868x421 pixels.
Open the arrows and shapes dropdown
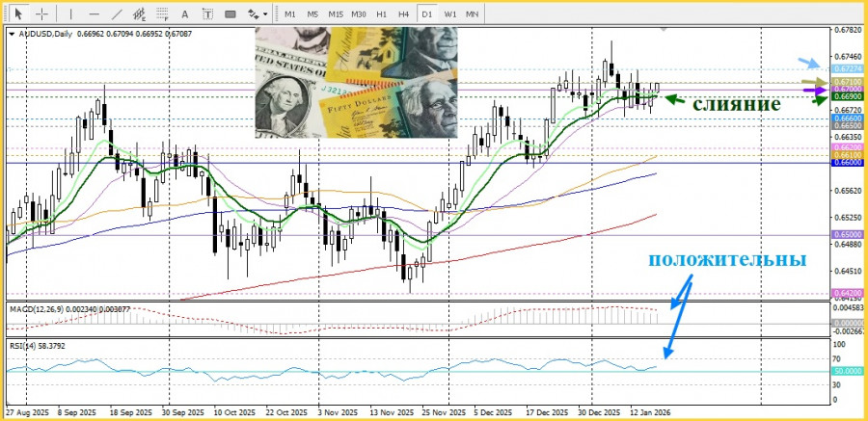(258, 14)
